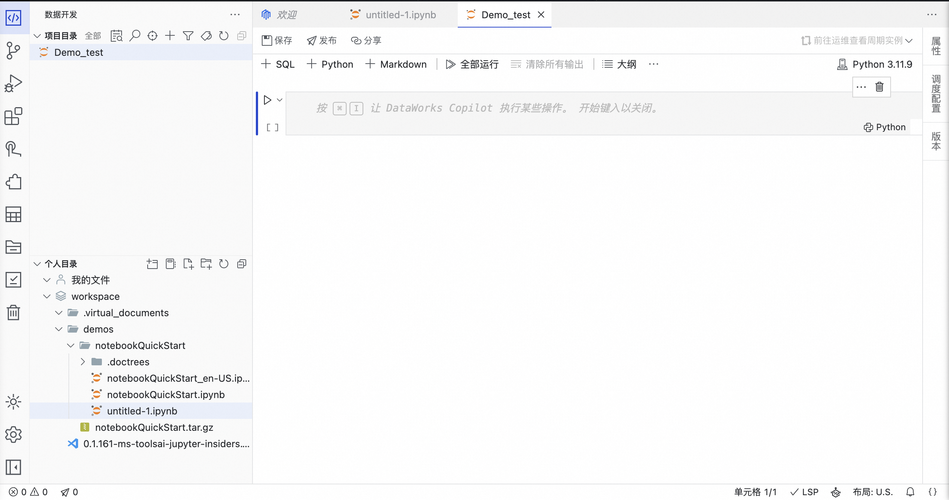Open the 调度配置 side tab
The width and height of the screenshot is (949, 500).
pos(936,93)
